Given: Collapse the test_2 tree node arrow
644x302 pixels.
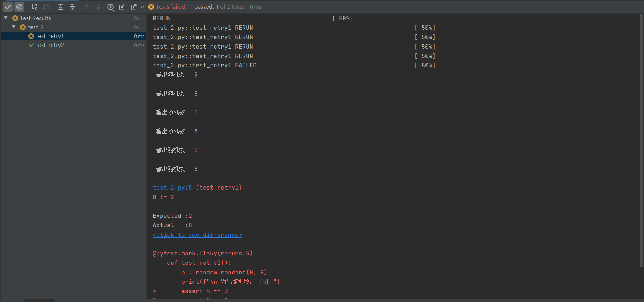Looking at the screenshot, I should click(14, 27).
